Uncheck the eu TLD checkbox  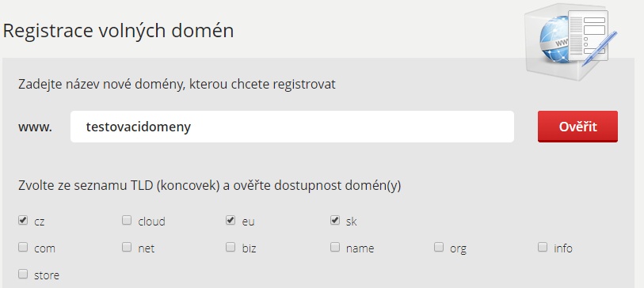[x=231, y=221]
